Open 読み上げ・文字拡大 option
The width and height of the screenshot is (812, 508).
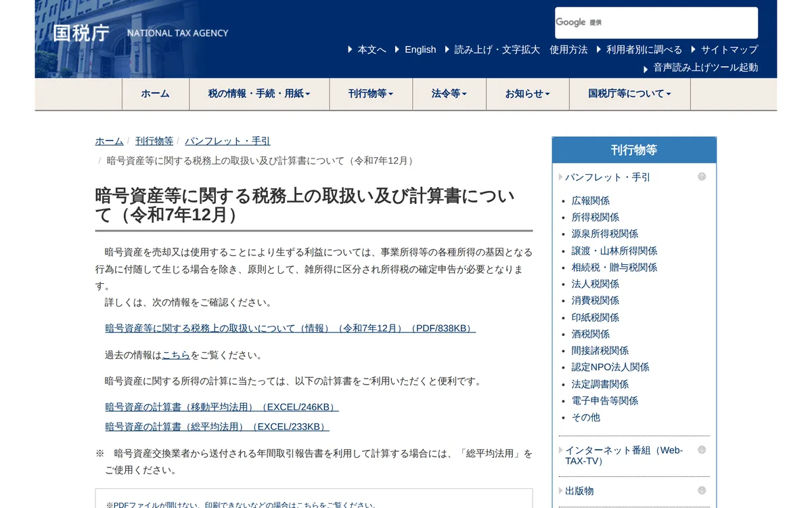[x=497, y=49]
